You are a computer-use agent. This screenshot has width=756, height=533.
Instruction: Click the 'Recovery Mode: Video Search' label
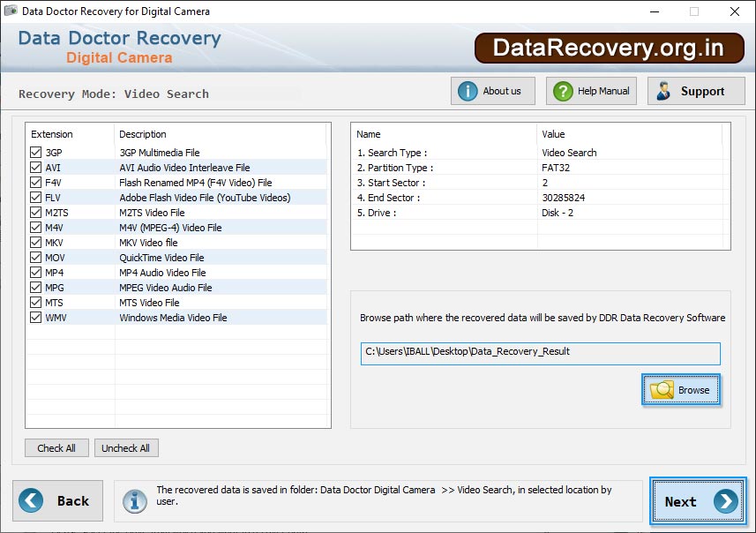(114, 94)
